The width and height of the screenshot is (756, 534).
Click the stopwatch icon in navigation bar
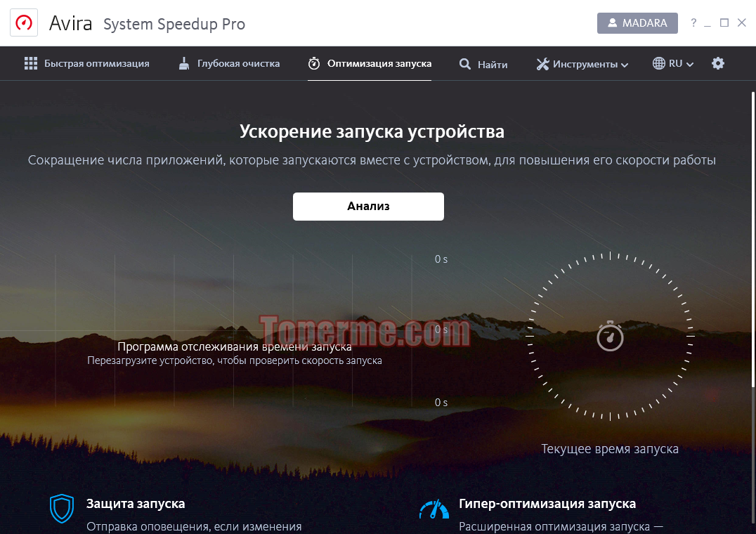pyautogui.click(x=314, y=64)
